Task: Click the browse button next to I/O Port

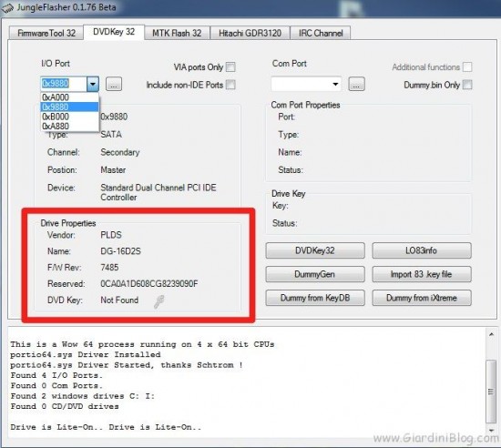Action: 114,85
